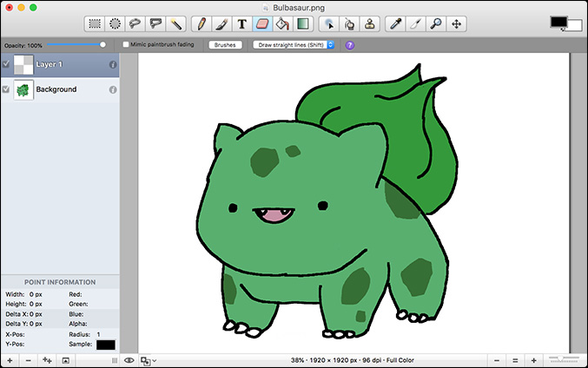The width and height of the screenshot is (588, 368).
Task: Zoom out with the status bar minus button
Action: click(x=497, y=360)
